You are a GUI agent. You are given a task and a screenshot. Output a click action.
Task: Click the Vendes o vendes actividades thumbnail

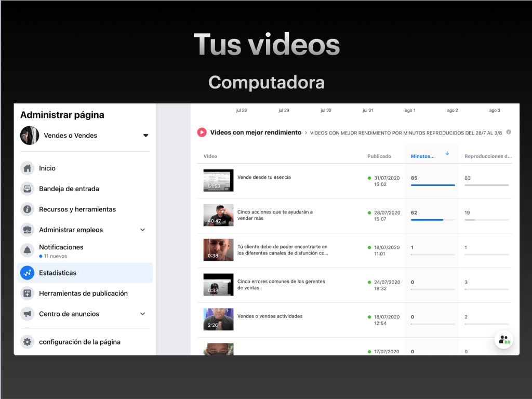[218, 320]
